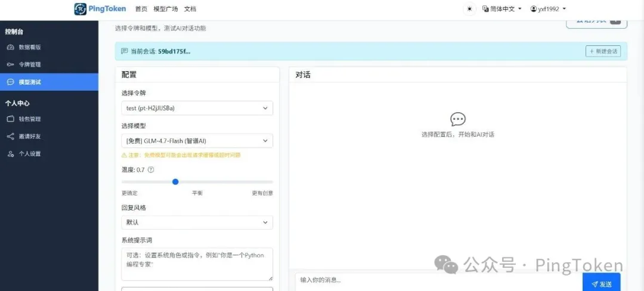Screen dimensions: 644x291
Task: Open 文档 in top navigation
Action: 190,9
